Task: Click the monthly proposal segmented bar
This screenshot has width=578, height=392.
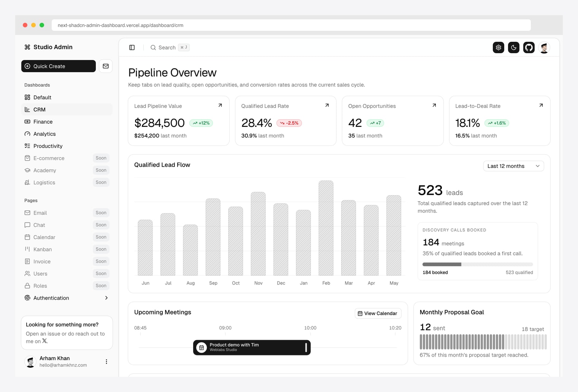Action: click(483, 342)
